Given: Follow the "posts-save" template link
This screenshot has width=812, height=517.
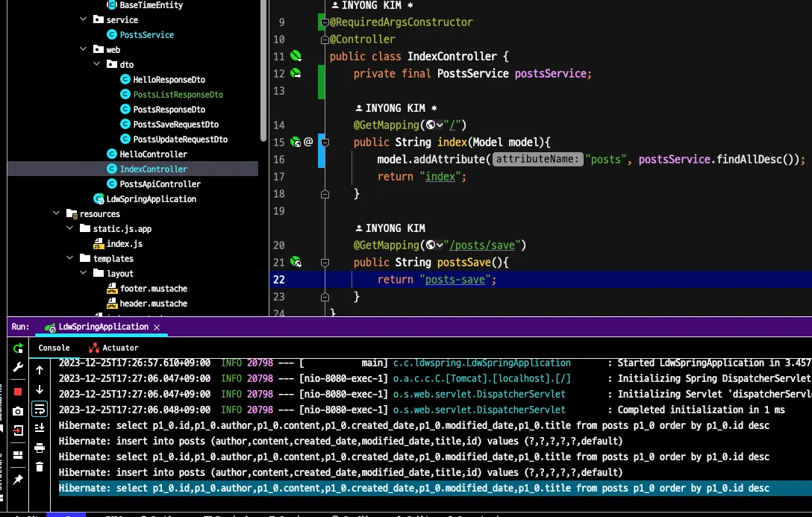Looking at the screenshot, I should tap(455, 280).
